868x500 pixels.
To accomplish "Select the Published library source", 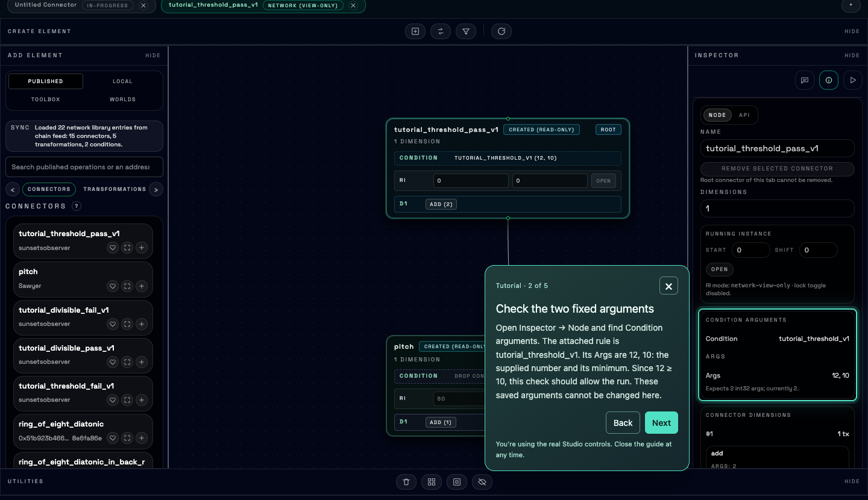I will pyautogui.click(x=46, y=81).
